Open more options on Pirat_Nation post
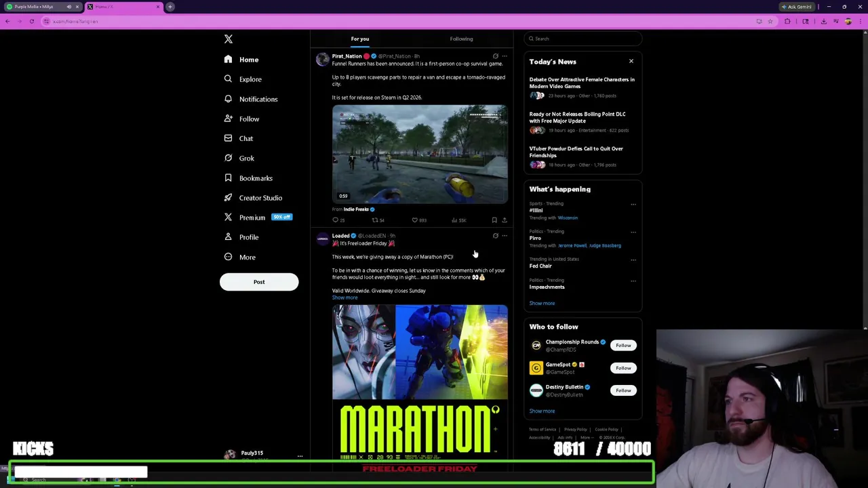Image resolution: width=868 pixels, height=488 pixels. [x=504, y=56]
